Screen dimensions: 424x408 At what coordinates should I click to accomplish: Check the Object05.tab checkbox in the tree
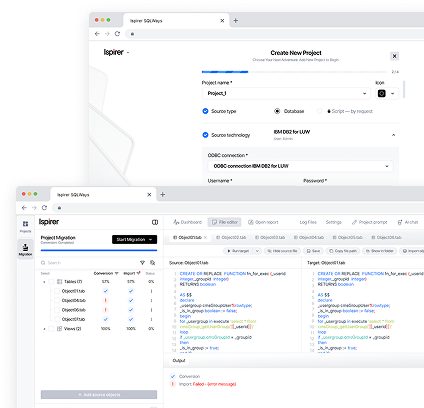point(57,310)
